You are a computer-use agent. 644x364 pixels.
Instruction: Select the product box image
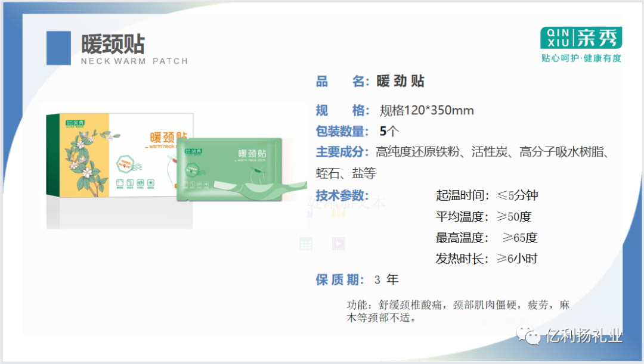pyautogui.click(x=119, y=155)
